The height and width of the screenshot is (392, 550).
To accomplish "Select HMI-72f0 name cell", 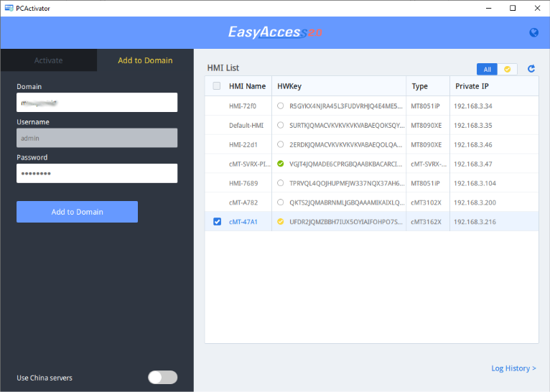I will [243, 106].
